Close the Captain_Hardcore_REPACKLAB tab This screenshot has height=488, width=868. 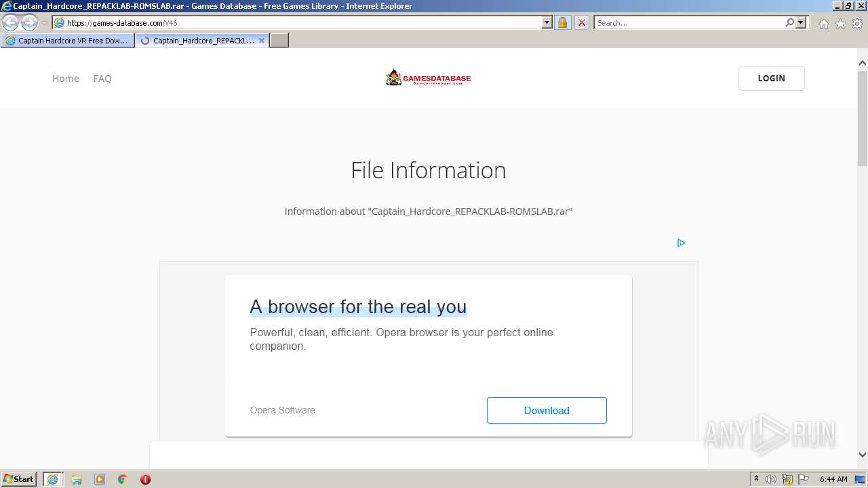pos(262,41)
